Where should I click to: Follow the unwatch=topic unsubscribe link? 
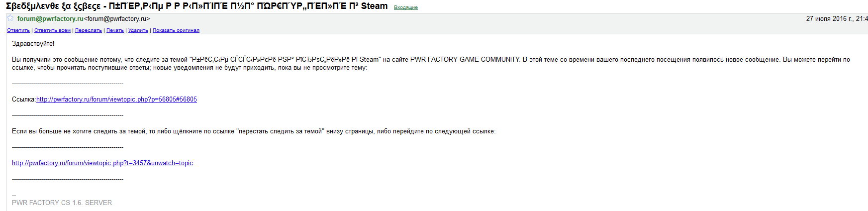click(102, 163)
